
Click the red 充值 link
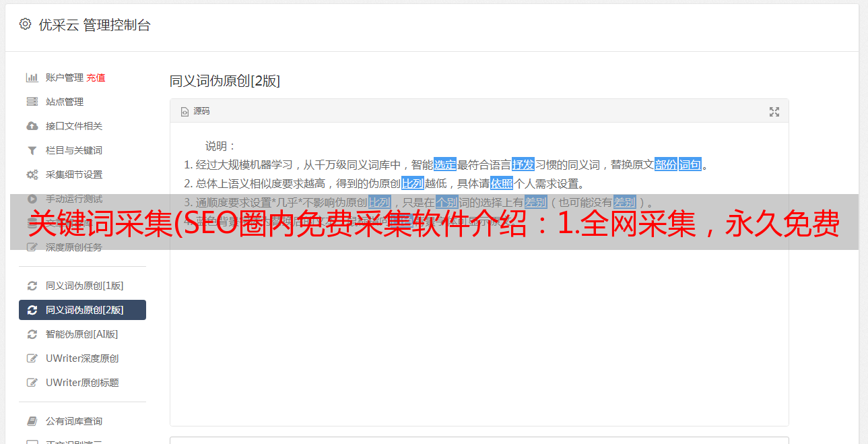(96, 77)
